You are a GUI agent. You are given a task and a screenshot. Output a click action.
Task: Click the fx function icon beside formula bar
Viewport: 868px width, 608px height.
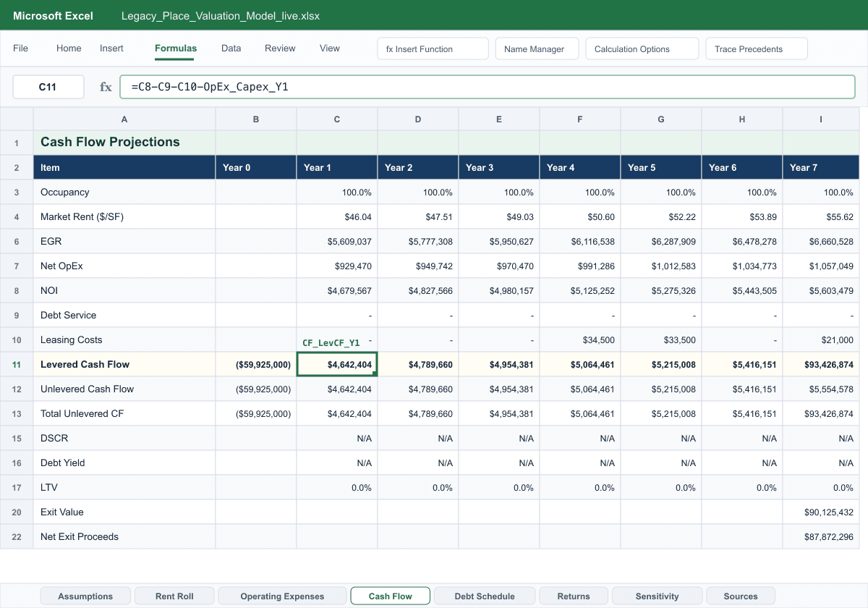point(106,87)
